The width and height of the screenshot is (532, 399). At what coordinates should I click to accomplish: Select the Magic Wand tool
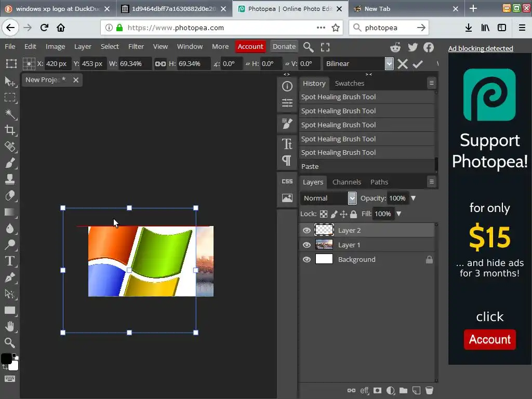10,114
